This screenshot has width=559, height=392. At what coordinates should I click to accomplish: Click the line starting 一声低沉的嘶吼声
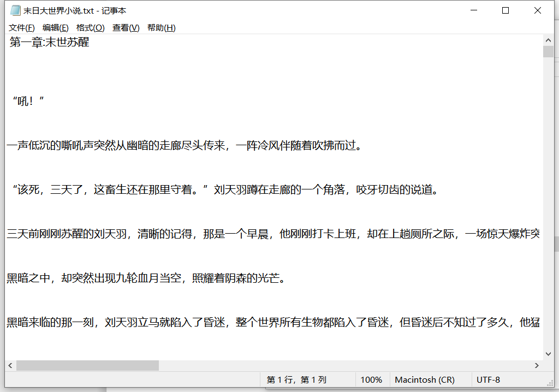coord(184,145)
